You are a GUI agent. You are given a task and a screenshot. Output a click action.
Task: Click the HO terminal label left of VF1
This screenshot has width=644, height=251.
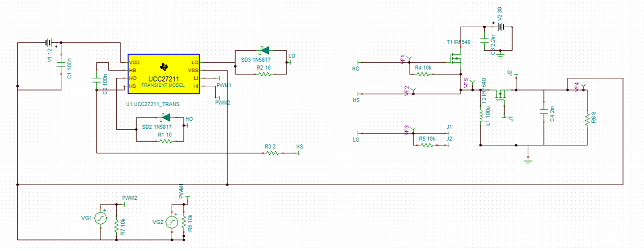(x=356, y=69)
